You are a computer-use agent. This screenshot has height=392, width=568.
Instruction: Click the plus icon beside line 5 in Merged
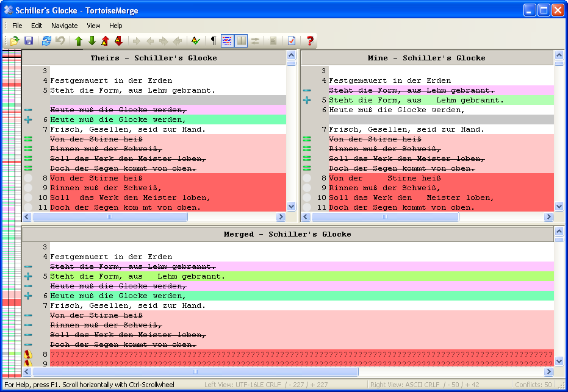tap(28, 276)
